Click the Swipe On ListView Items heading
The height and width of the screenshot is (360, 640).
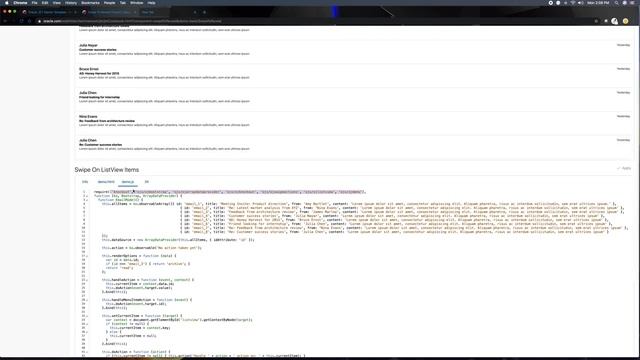point(107,170)
